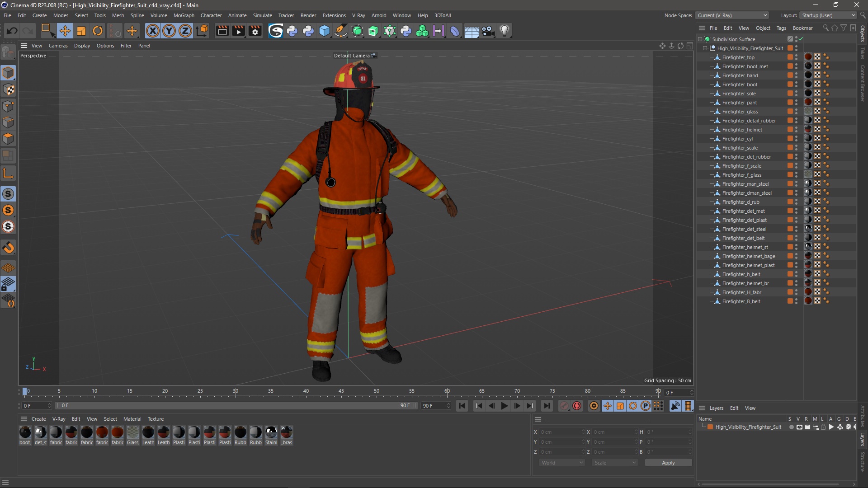Click X position input field
This screenshot has height=488, width=868.
tap(561, 432)
